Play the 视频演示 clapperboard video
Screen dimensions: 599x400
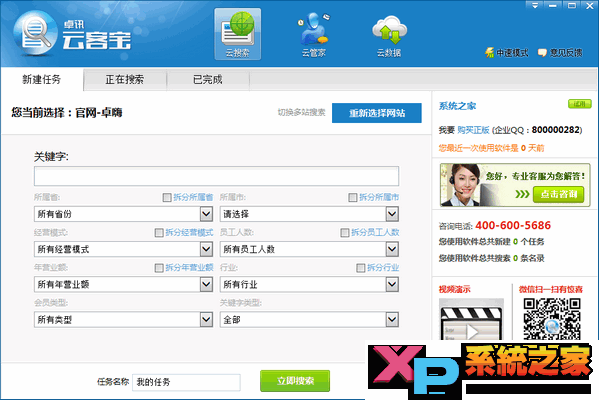pos(471,320)
